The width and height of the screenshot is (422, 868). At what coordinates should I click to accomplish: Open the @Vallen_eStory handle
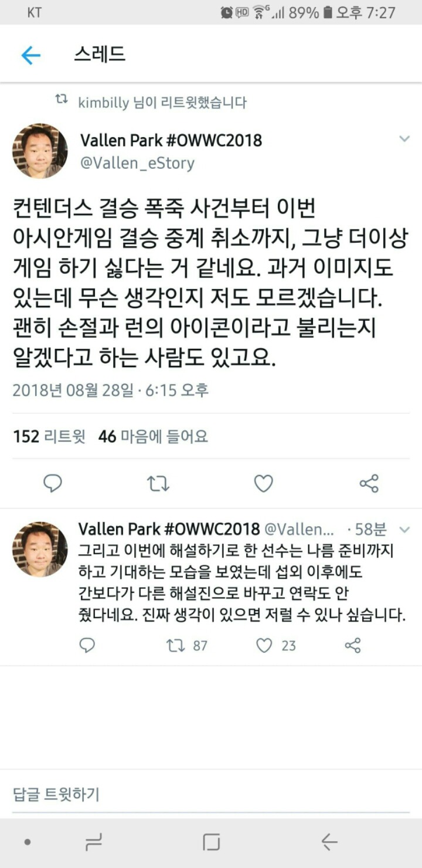pos(137,162)
